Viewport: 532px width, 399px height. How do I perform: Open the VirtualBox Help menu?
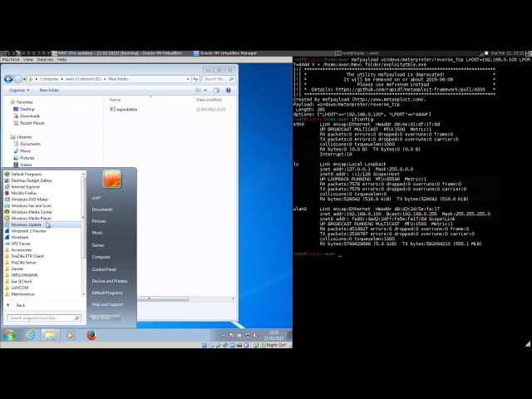[62, 60]
